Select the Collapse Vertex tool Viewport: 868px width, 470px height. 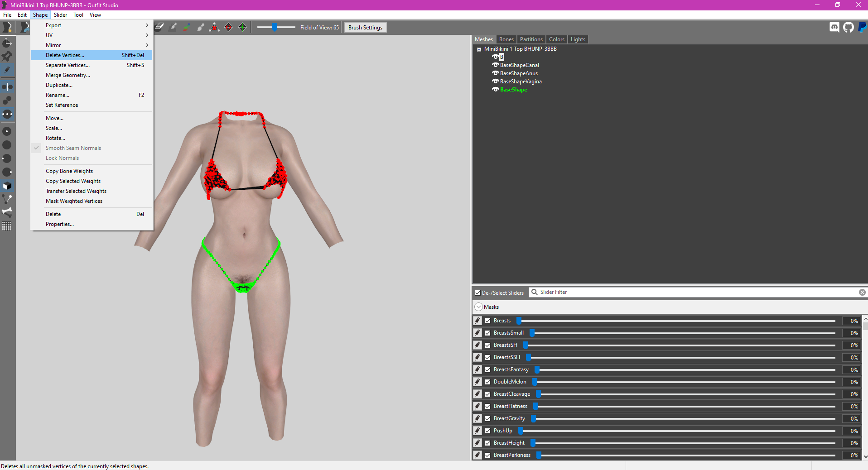214,27
